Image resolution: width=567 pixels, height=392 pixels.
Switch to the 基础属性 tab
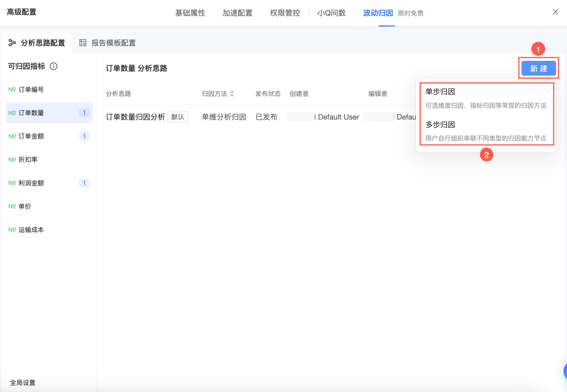point(190,13)
